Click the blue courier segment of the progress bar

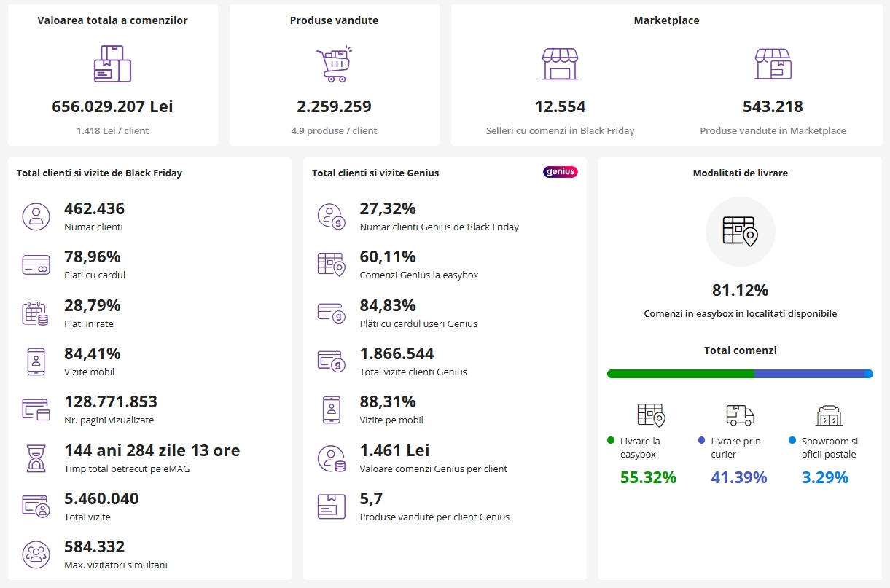(809, 374)
